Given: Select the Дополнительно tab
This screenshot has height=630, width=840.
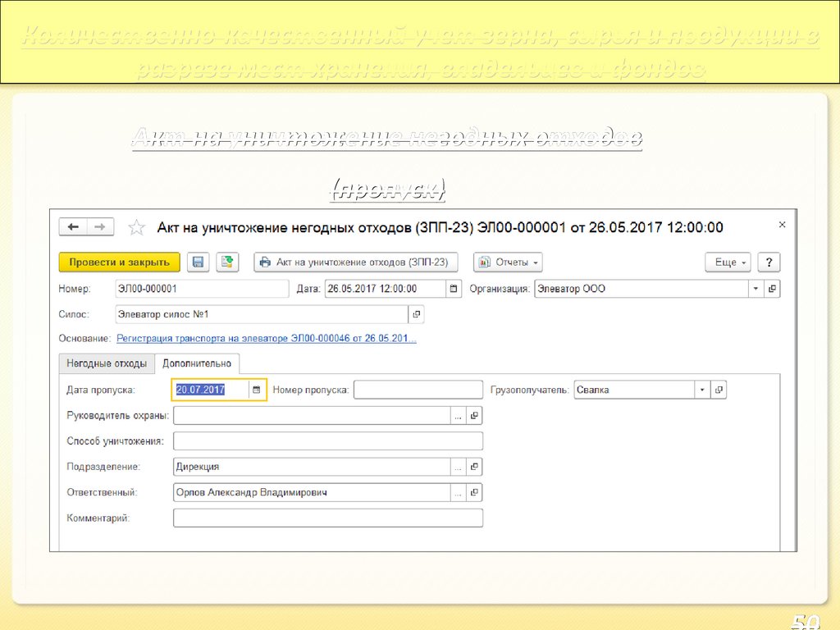Looking at the screenshot, I should pos(197,363).
